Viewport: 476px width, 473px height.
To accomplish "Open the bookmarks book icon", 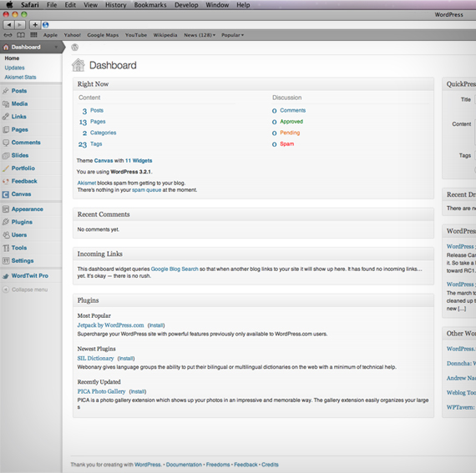I will (x=21, y=35).
